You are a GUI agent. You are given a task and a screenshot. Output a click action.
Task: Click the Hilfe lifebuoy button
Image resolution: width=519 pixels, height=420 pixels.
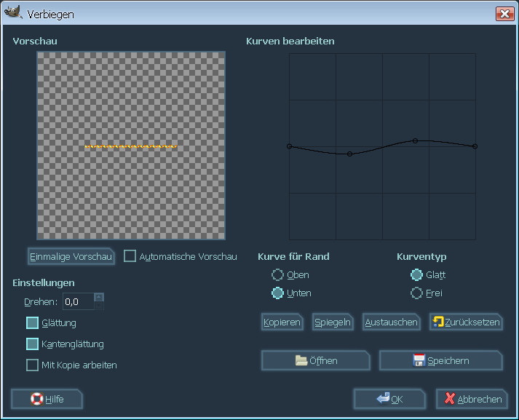(x=47, y=399)
